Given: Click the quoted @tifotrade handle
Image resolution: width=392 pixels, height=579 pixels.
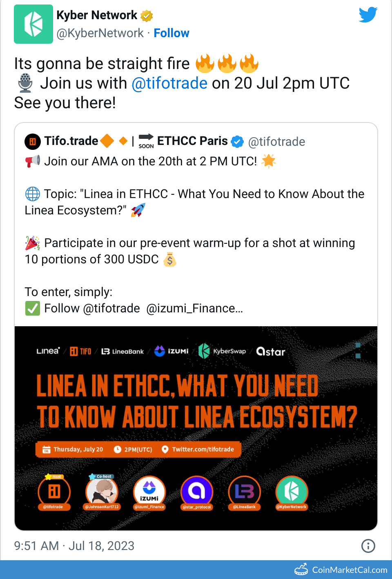Looking at the screenshot, I should point(277,142).
